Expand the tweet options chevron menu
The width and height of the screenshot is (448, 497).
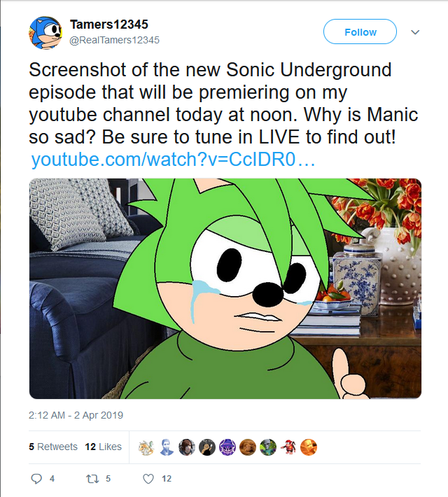[415, 32]
